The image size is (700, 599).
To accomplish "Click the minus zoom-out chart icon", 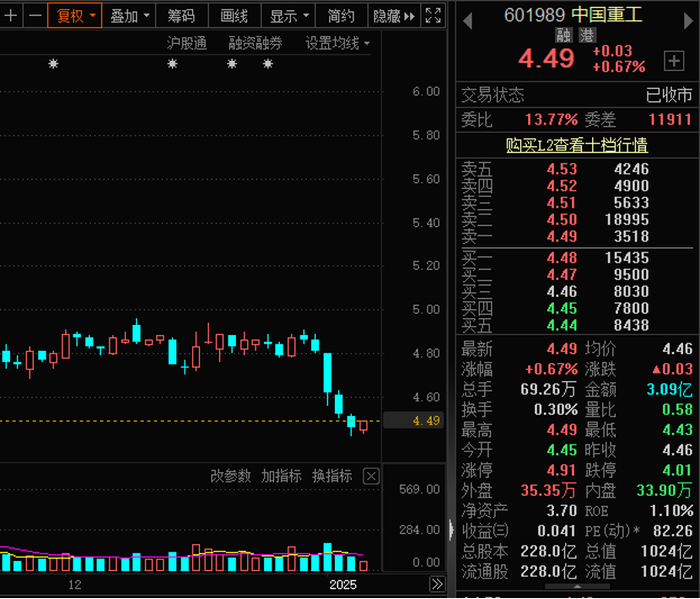I will click(35, 16).
